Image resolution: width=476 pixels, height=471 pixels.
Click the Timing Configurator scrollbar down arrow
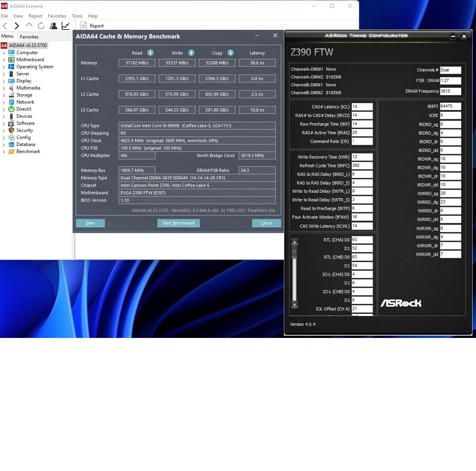click(295, 305)
